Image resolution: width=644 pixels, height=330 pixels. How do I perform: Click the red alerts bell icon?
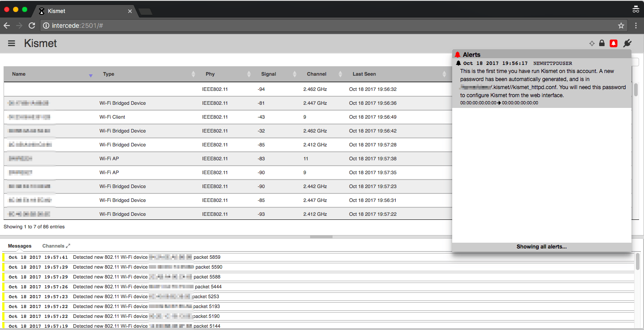coord(614,43)
